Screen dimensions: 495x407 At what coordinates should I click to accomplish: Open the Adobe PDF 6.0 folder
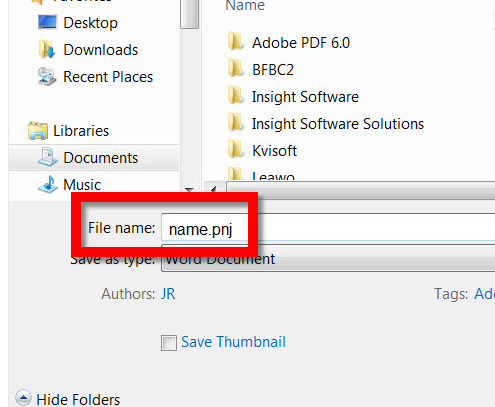pos(289,43)
